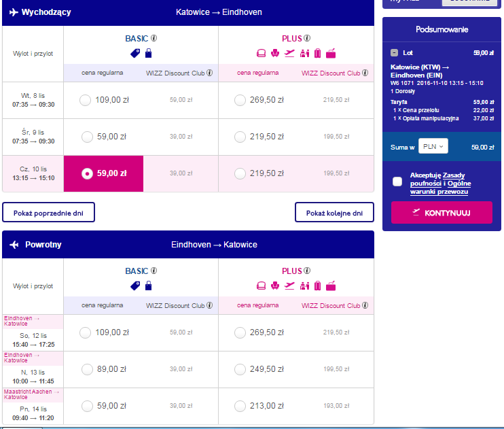Click the KONTYNUUJ button
The width and height of the screenshot is (504, 429).
click(x=442, y=213)
